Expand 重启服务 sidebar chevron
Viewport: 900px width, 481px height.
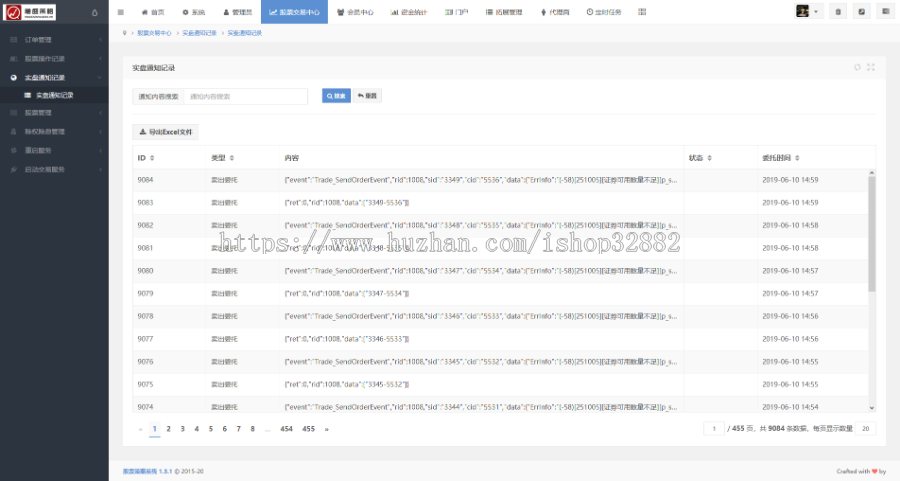point(100,150)
